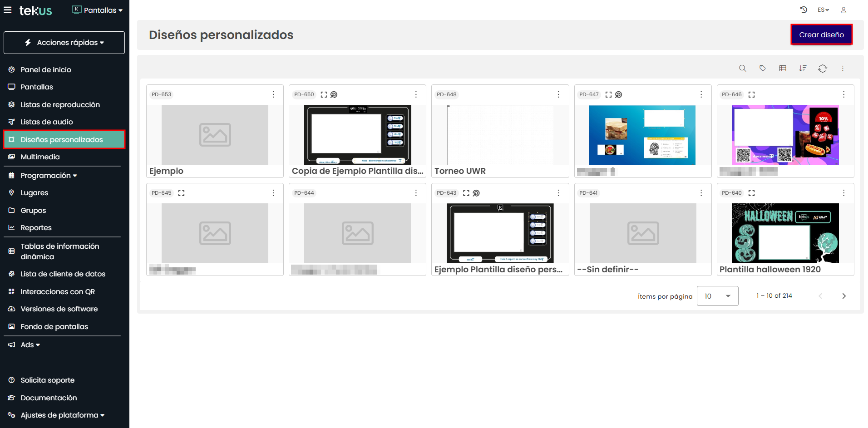
Task: Change language with ES dropdown
Action: point(823,10)
